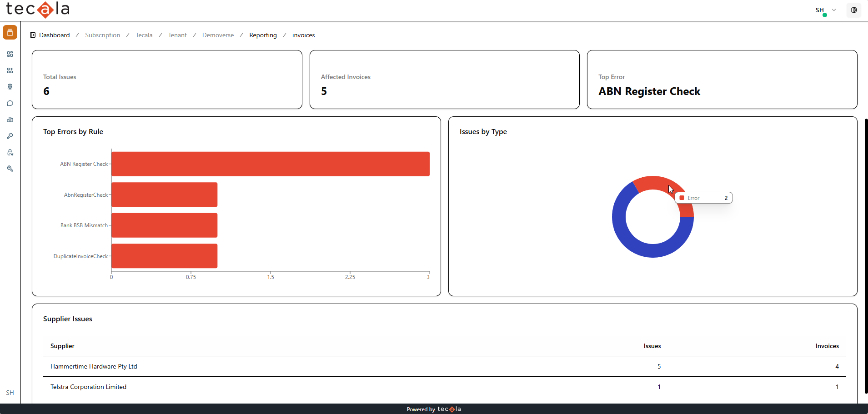Click the Tecala logo at top left

pyautogui.click(x=38, y=9)
